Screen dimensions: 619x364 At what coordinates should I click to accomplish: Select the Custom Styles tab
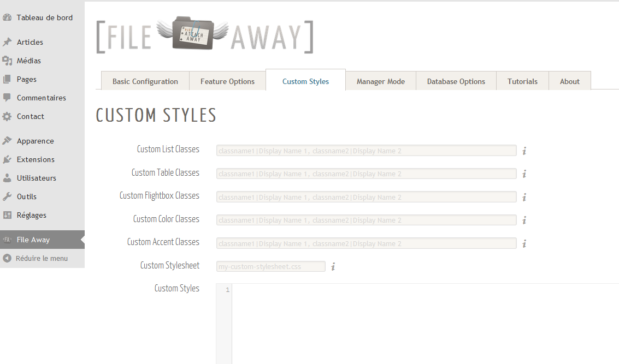[305, 80]
